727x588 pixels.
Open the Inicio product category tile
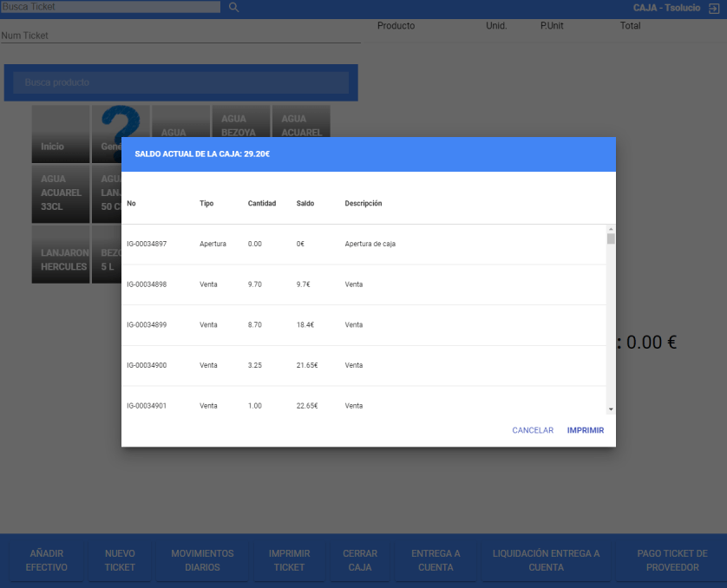60,134
